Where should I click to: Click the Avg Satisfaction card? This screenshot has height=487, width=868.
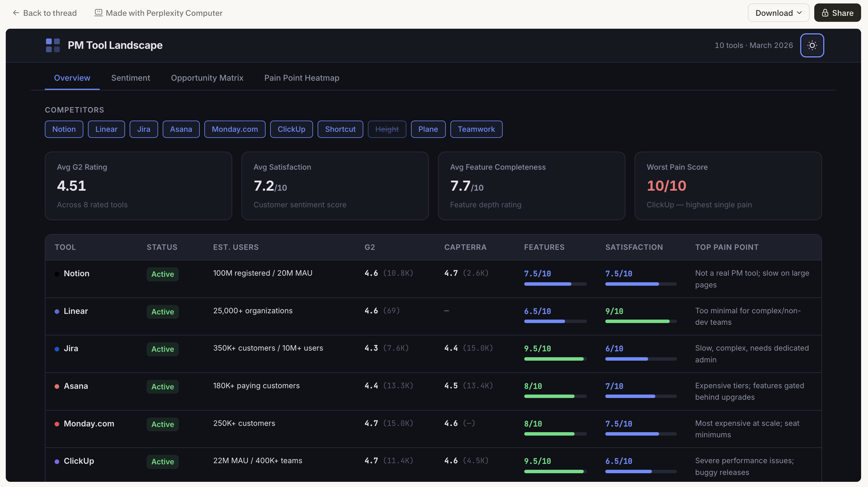pos(335,186)
